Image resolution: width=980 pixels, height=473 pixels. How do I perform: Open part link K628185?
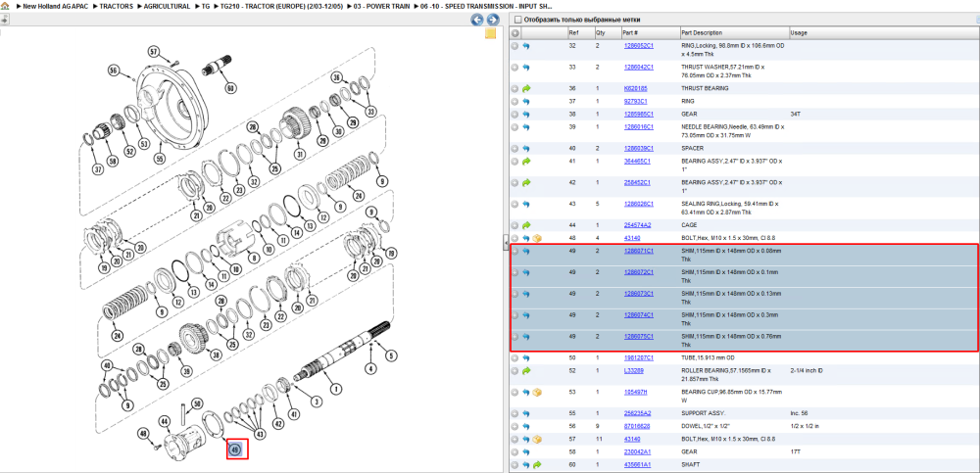pyautogui.click(x=636, y=89)
